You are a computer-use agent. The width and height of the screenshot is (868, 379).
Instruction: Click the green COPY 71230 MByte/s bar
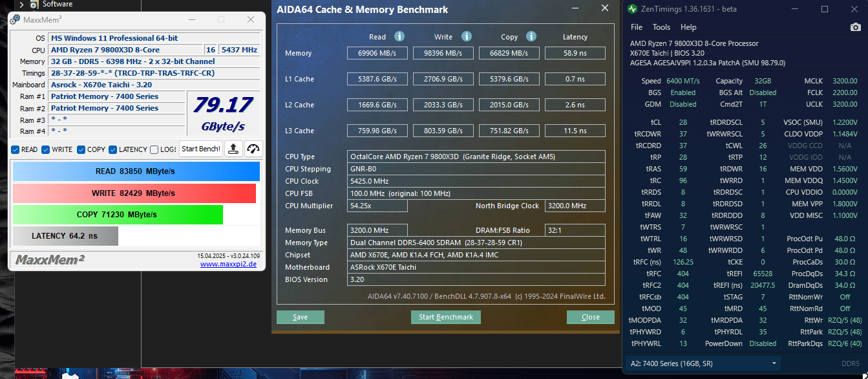pos(118,215)
